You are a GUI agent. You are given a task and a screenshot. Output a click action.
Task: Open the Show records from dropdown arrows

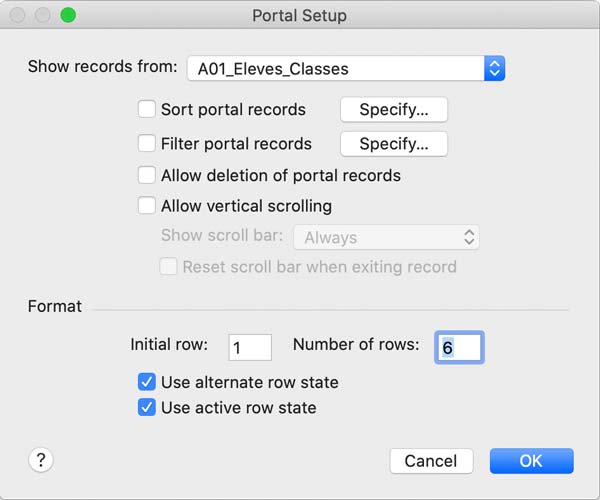[494, 68]
